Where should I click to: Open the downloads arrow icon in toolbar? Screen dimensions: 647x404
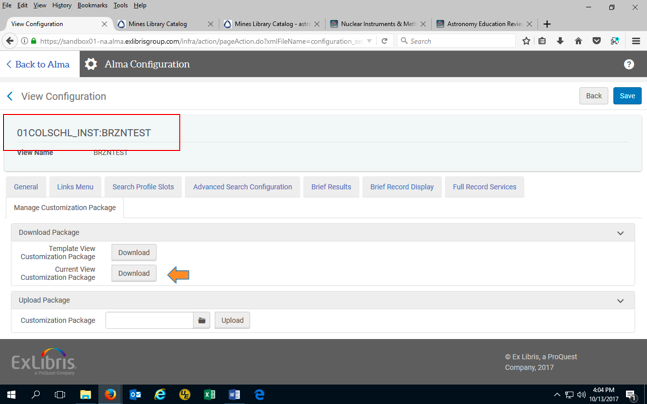tap(560, 41)
